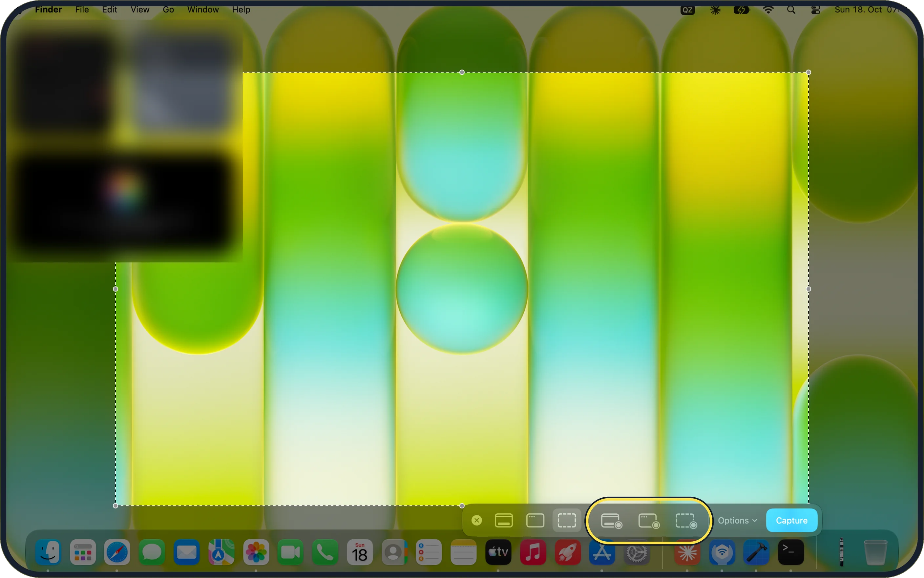The width and height of the screenshot is (924, 578).
Task: Select Record Selected Window mode
Action: [649, 521]
